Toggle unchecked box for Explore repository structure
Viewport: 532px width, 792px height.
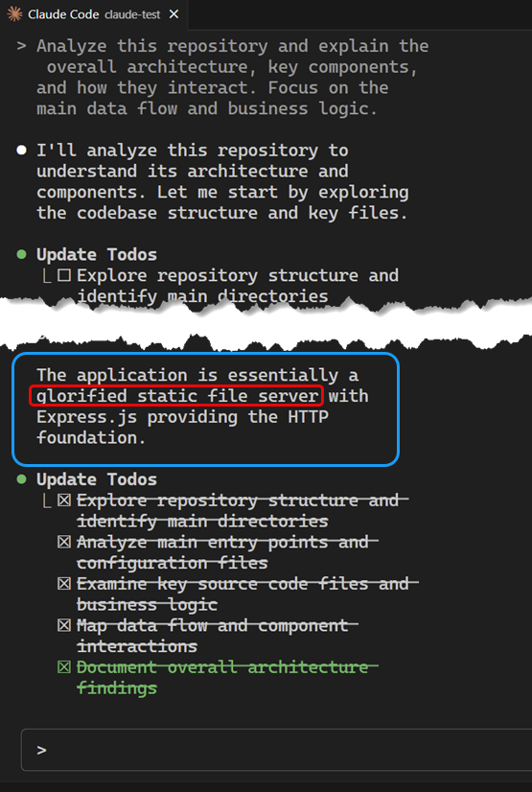[x=64, y=275]
